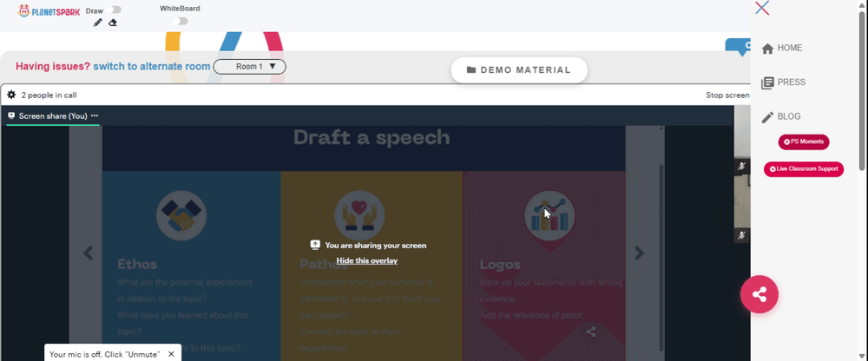Click the PlanetSpark logo
868x361 pixels.
pyautogui.click(x=49, y=10)
